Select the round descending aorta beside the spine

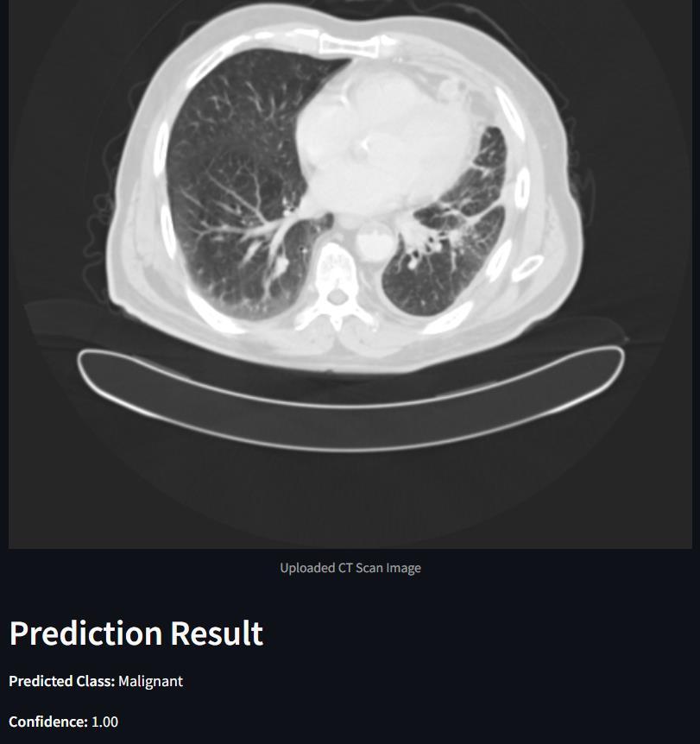(375, 242)
